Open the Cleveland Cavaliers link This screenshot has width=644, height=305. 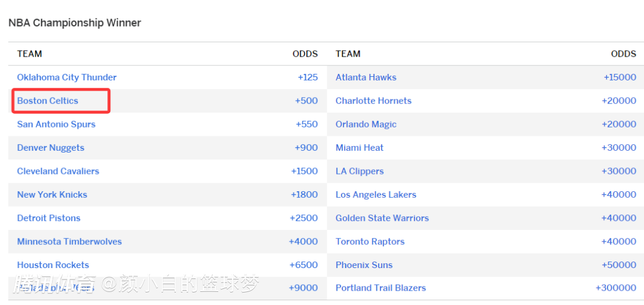(x=58, y=171)
